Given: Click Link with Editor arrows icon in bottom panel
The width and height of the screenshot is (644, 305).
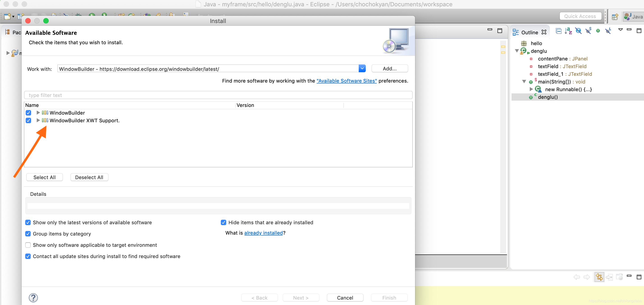Looking at the screenshot, I should tap(599, 277).
